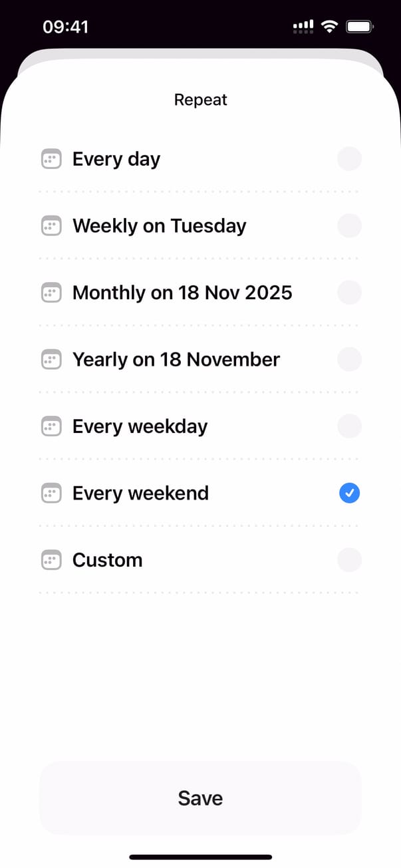Click calendar icon beside Every weekday
Screen dimensions: 401x868
(x=51, y=426)
